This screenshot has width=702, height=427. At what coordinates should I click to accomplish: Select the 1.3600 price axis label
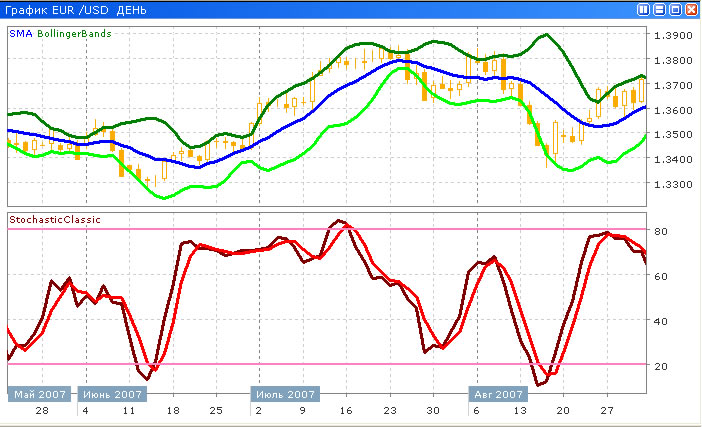coord(671,110)
